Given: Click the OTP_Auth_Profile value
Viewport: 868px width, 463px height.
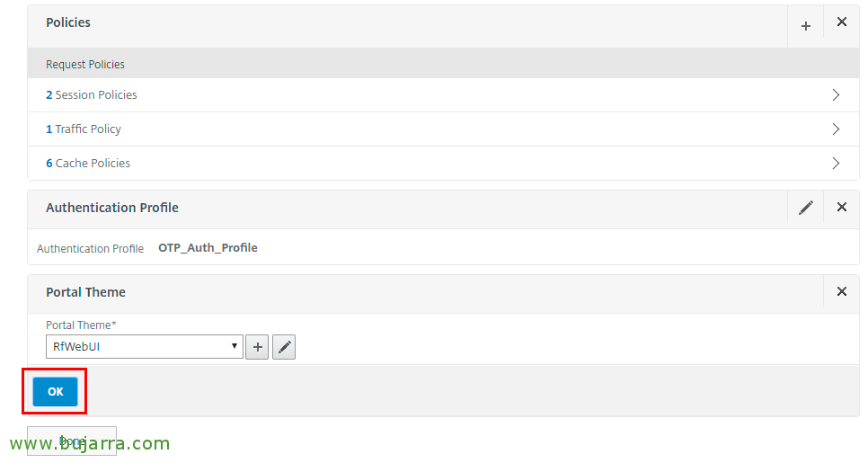Looking at the screenshot, I should (x=208, y=247).
